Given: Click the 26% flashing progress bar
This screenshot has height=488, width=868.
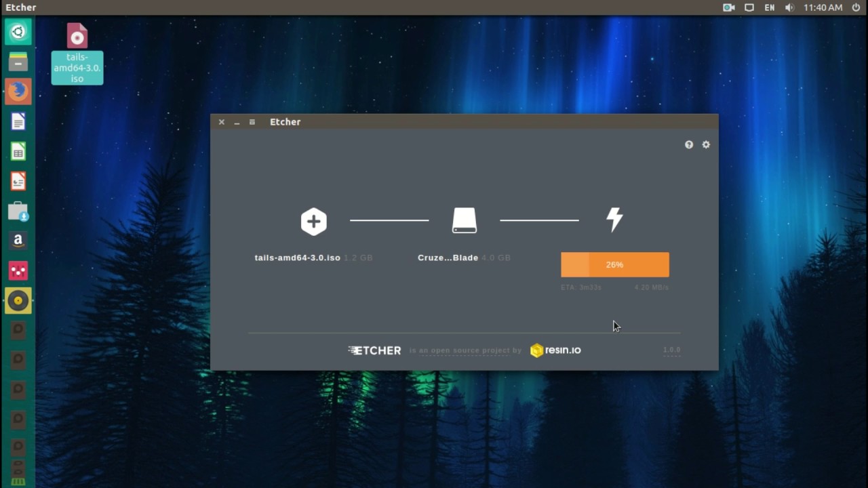Looking at the screenshot, I should click(x=615, y=264).
